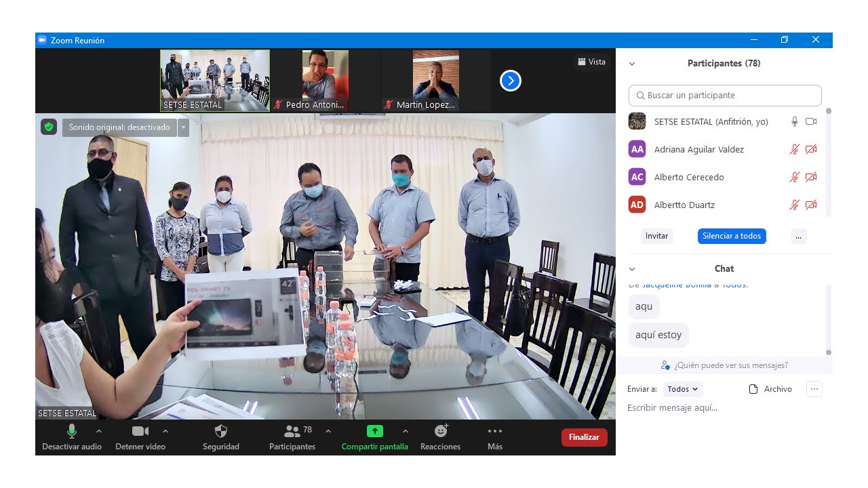Screen dimensions: 868x488
Task: Toggle Alberto Cerecedo muted microphone
Action: [x=795, y=177]
